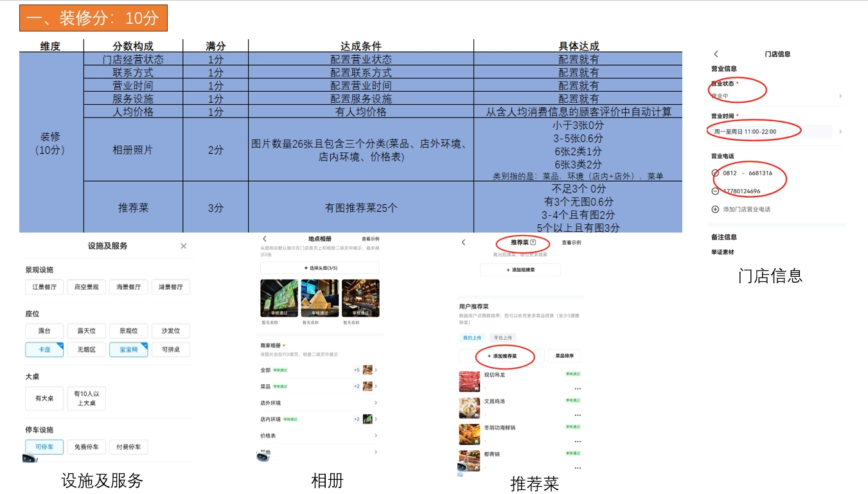Click table cell 有图推荐菜25个

point(361,207)
